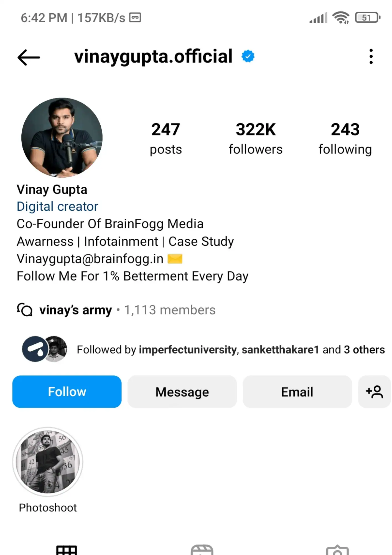
Task: Open the three-dot options menu
Action: click(371, 57)
